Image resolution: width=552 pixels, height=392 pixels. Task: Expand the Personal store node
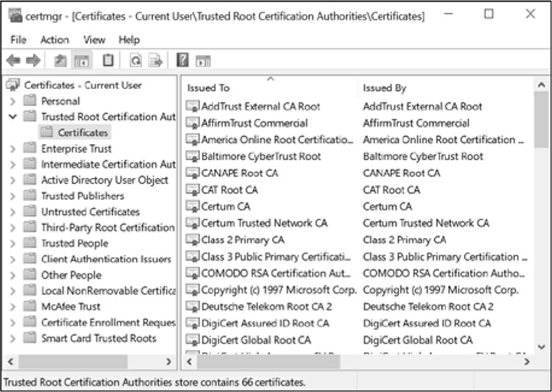[13, 101]
